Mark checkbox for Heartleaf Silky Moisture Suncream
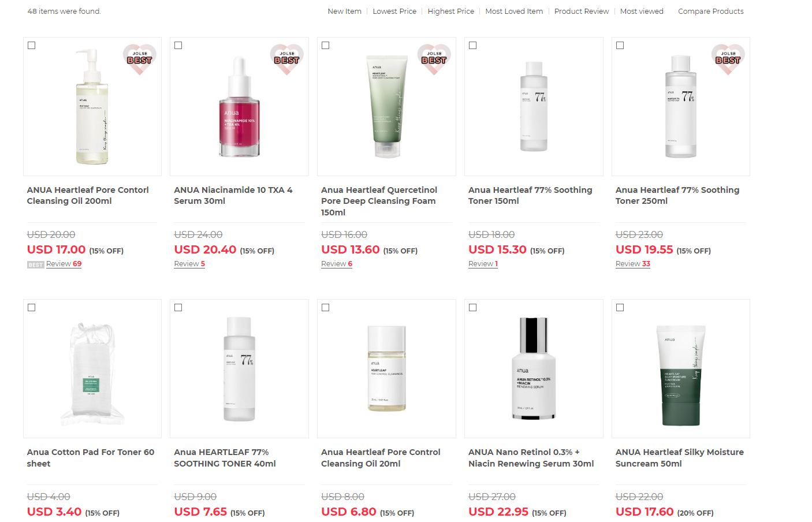Image resolution: width=812 pixels, height=522 pixels. click(x=620, y=308)
